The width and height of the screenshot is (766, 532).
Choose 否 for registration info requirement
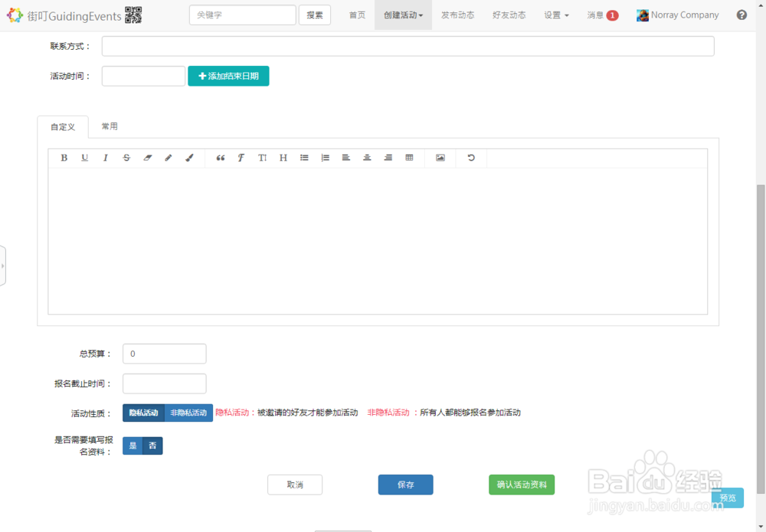pos(152,446)
